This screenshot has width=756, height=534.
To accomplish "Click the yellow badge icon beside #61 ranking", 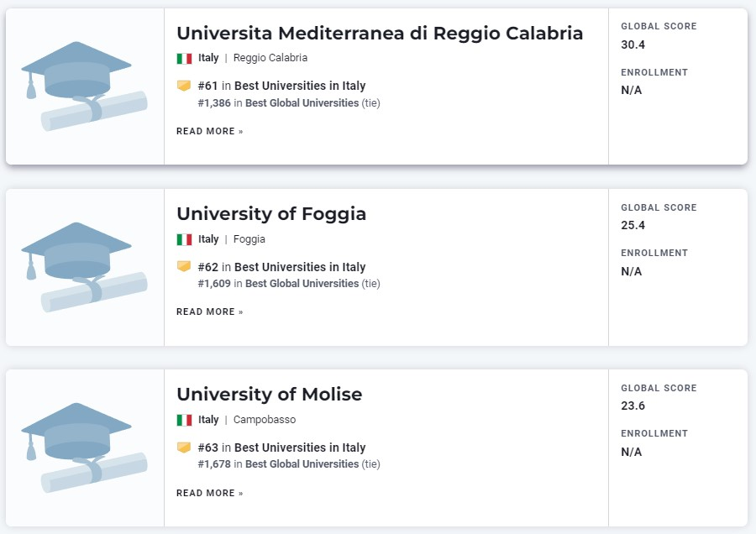I will pyautogui.click(x=184, y=86).
